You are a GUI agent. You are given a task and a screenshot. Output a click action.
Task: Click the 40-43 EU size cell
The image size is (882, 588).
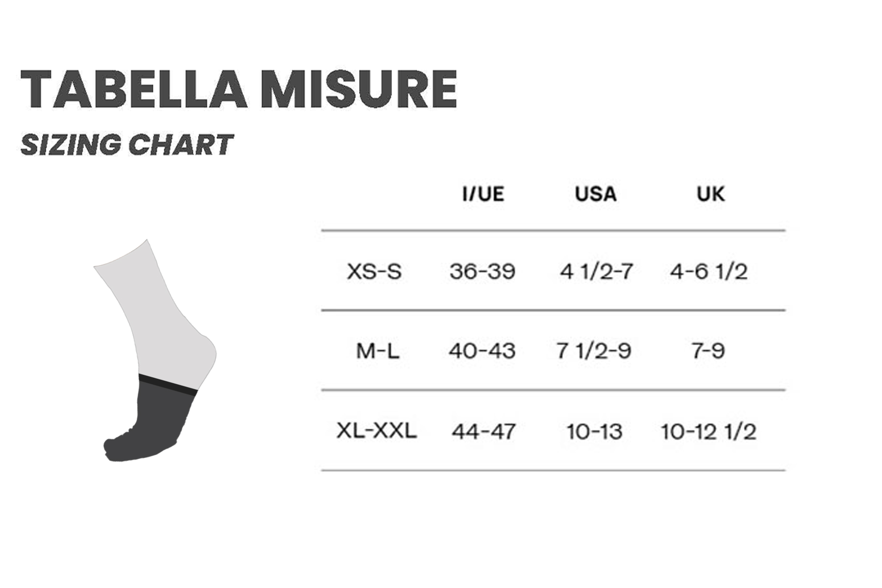(482, 351)
